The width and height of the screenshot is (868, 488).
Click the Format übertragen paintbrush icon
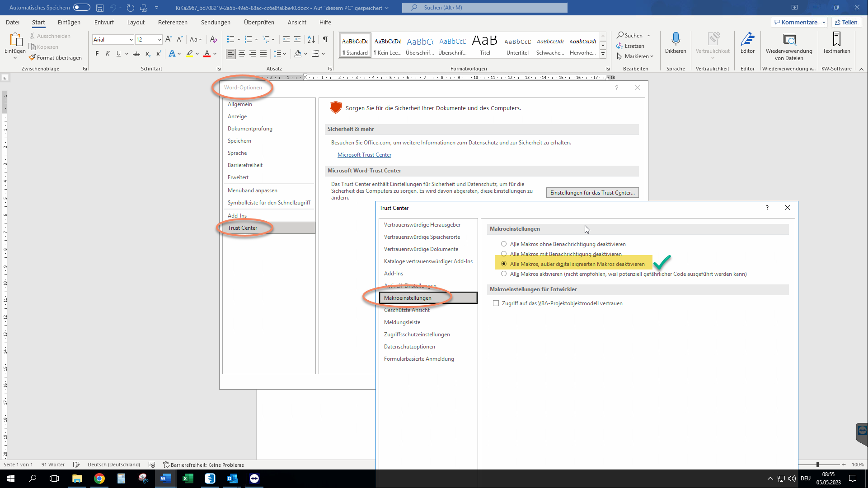click(32, 57)
